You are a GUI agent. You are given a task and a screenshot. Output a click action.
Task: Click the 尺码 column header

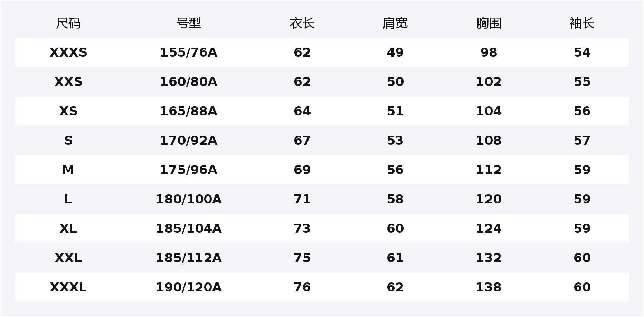click(x=68, y=23)
